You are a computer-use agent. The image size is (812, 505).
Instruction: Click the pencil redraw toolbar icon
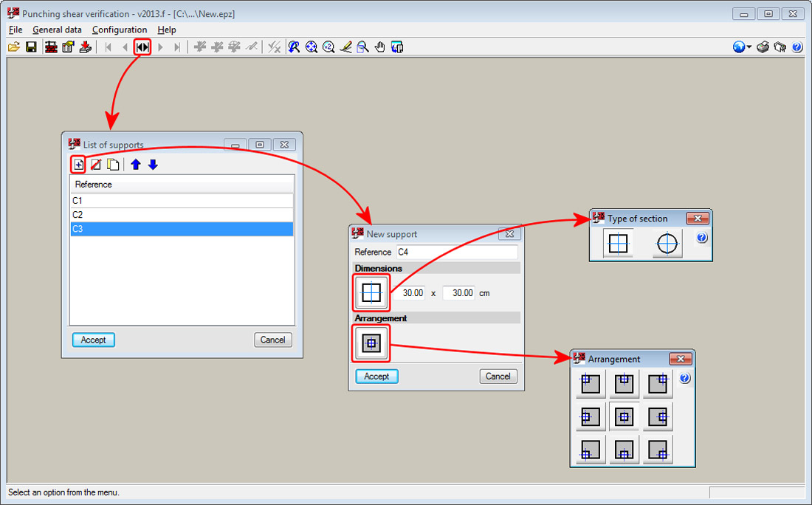(x=345, y=47)
